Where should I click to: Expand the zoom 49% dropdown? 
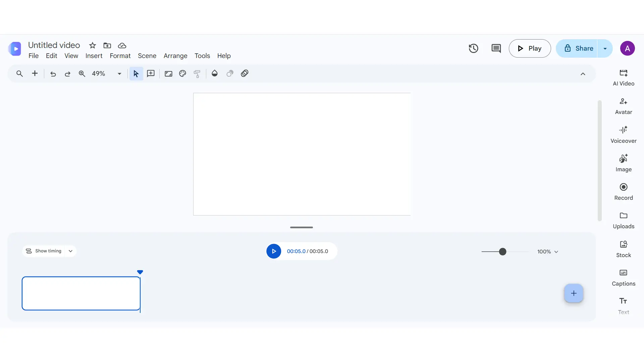pyautogui.click(x=119, y=74)
